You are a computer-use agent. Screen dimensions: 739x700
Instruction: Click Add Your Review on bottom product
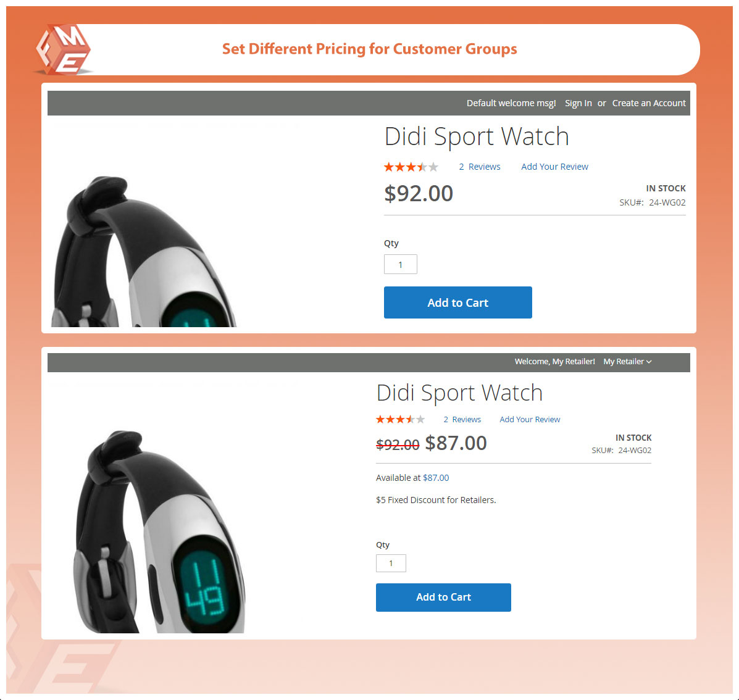click(x=530, y=420)
